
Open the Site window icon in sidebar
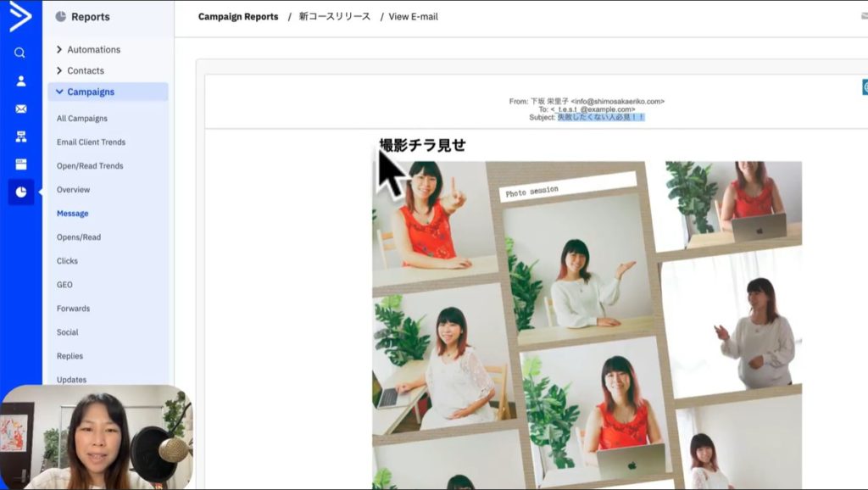(20, 164)
